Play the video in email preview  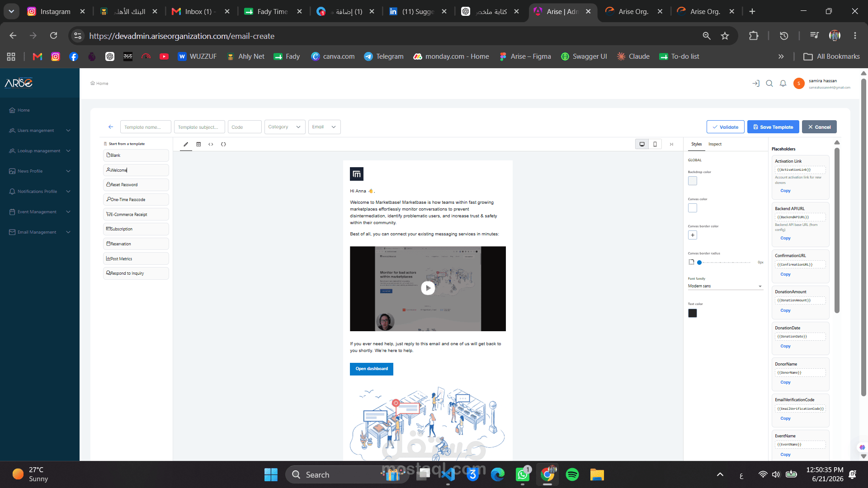[428, 288]
